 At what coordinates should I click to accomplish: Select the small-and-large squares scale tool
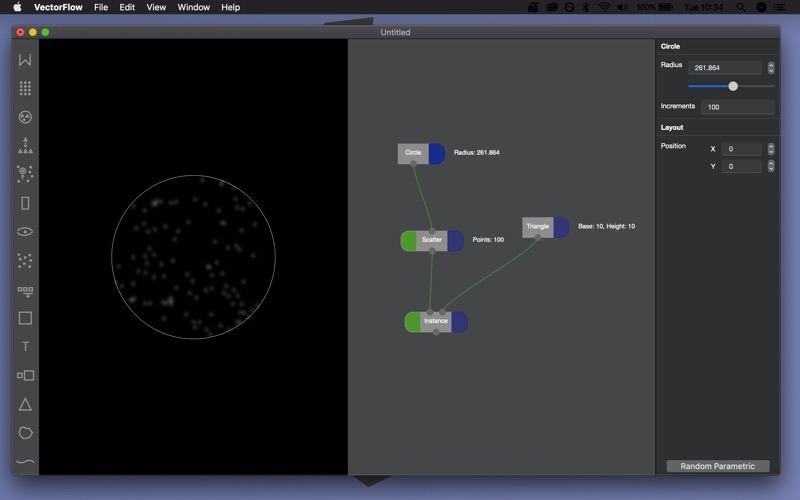25,376
